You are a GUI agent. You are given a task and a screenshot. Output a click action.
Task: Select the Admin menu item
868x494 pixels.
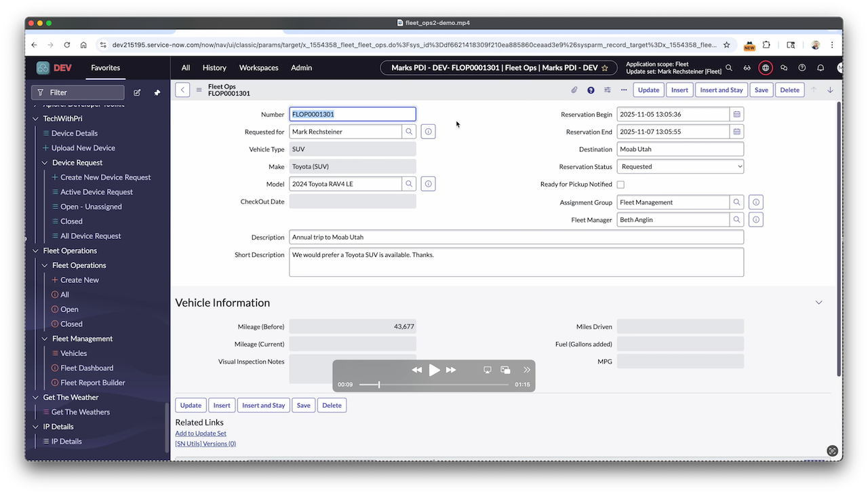click(301, 68)
